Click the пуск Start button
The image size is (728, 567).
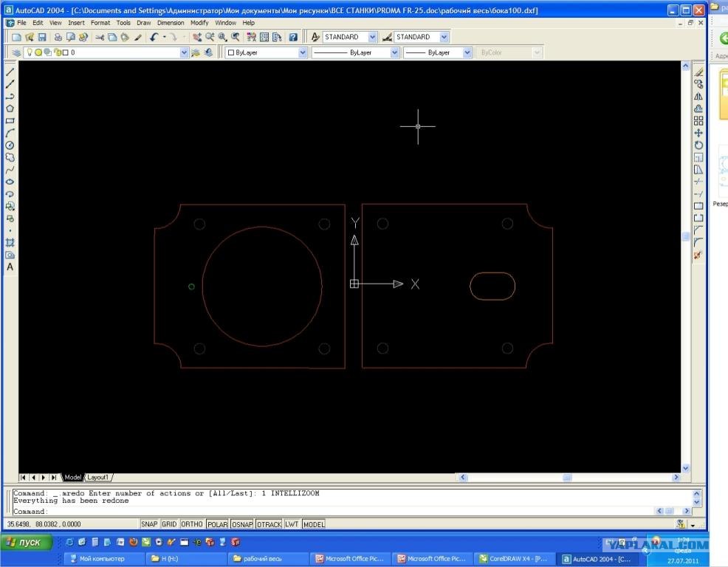[x=26, y=542]
